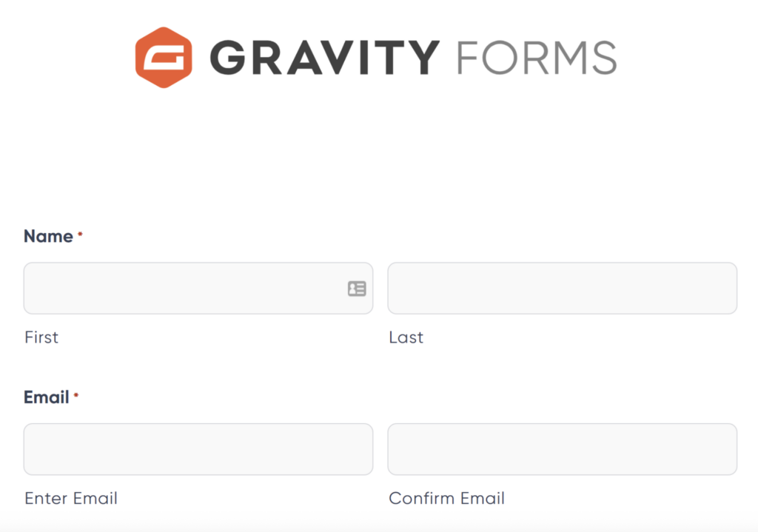Click the Gravity Forms hexagon logo icon

pyautogui.click(x=164, y=55)
